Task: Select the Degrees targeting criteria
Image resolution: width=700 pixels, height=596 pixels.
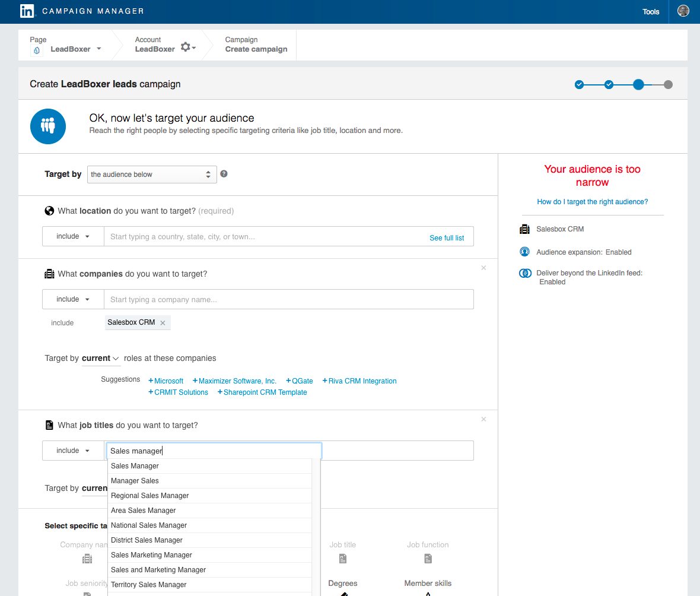Action: pyautogui.click(x=343, y=584)
